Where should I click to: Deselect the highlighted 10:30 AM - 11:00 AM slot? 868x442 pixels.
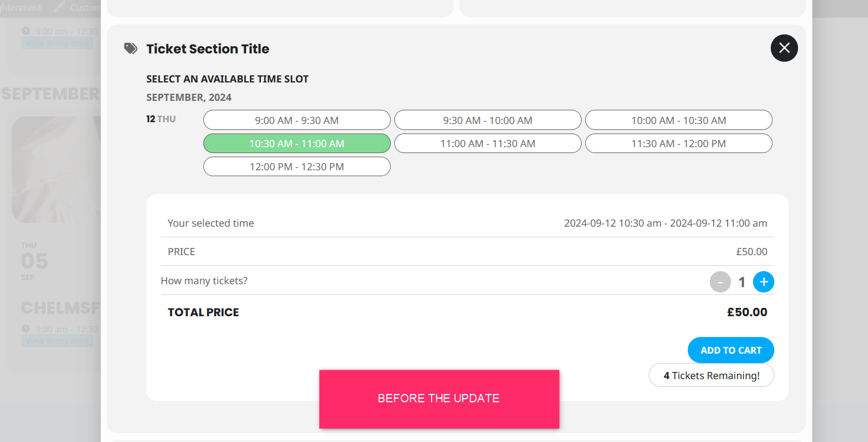[x=297, y=143]
